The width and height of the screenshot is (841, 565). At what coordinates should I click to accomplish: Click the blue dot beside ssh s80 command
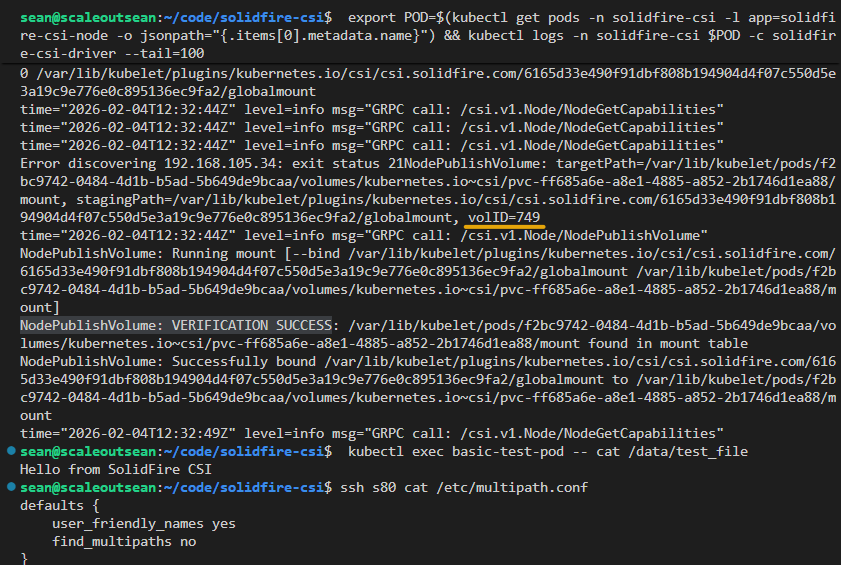[11, 487]
